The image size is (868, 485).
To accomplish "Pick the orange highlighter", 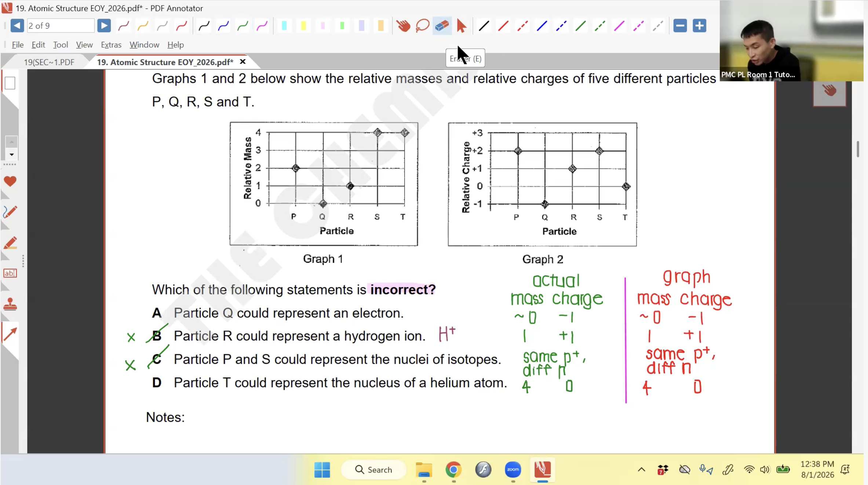I will click(x=381, y=26).
